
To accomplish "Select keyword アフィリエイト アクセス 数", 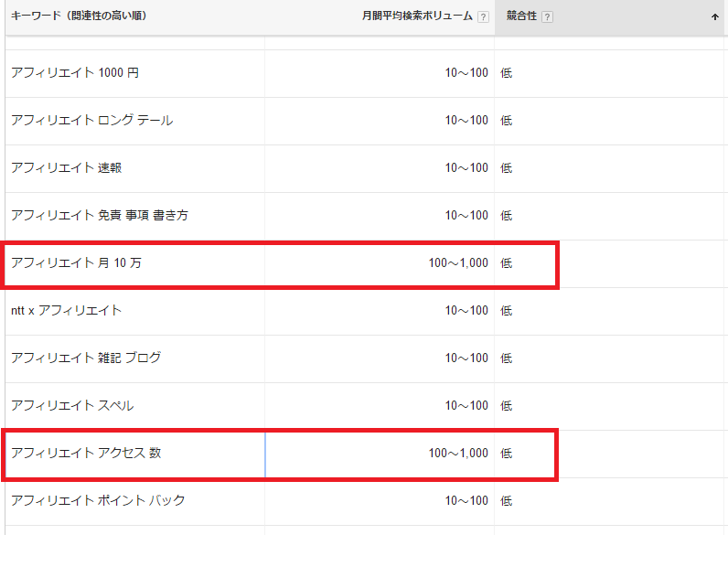I will pyautogui.click(x=86, y=453).
